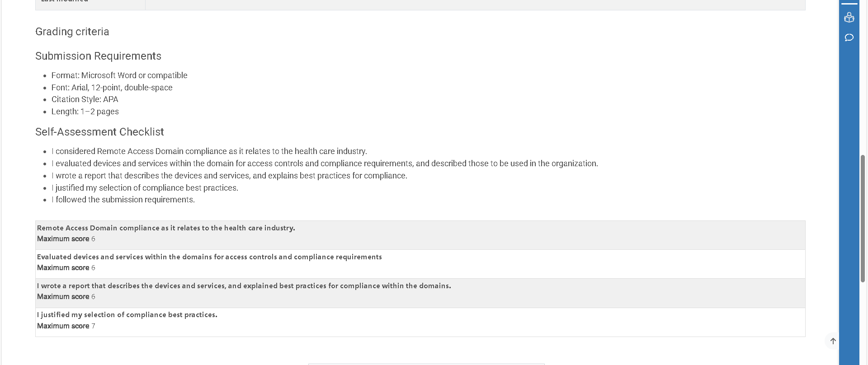The image size is (868, 365).
Task: Click the white bar atop blue sidebar
Action: click(x=849, y=4)
